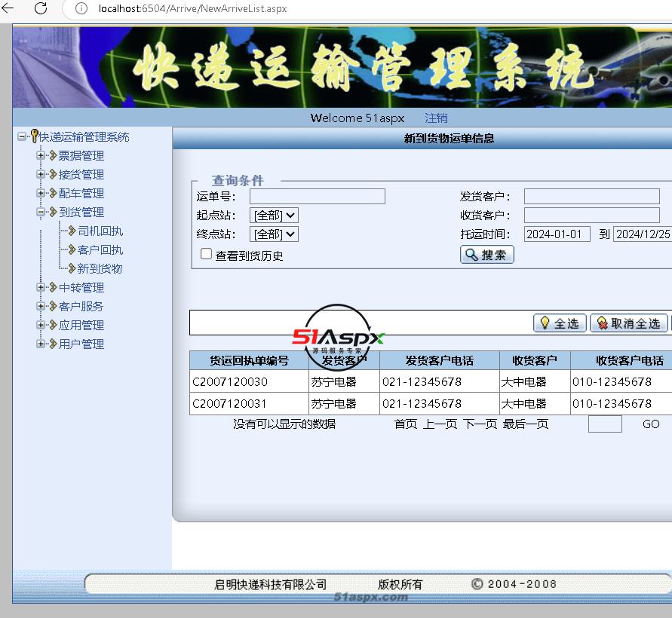The image size is (672, 618).
Task: Go to 下一页 next page
Action: point(480,424)
